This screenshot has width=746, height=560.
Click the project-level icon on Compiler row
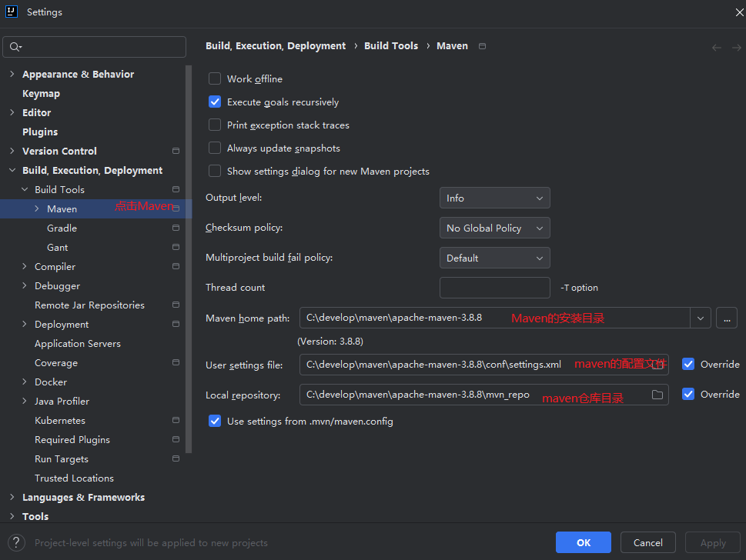[176, 266]
